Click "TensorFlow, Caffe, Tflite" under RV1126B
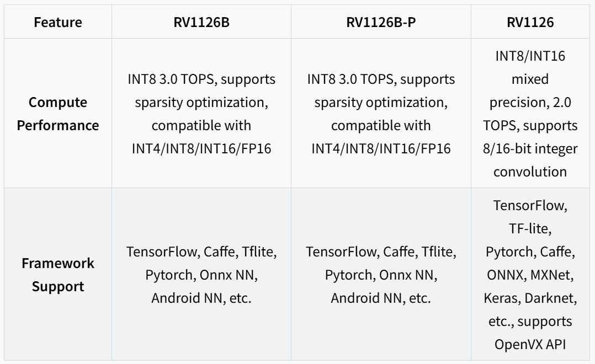 click(201, 252)
